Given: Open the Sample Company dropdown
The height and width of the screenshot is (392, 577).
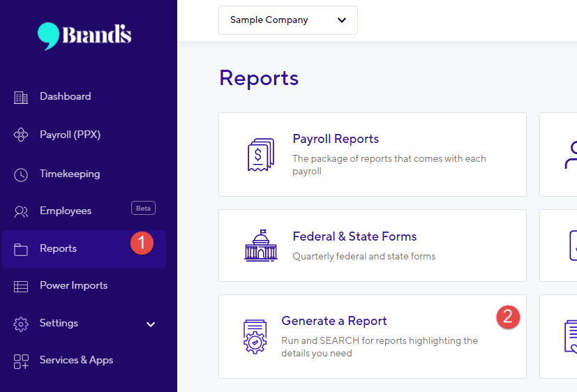Looking at the screenshot, I should point(287,20).
